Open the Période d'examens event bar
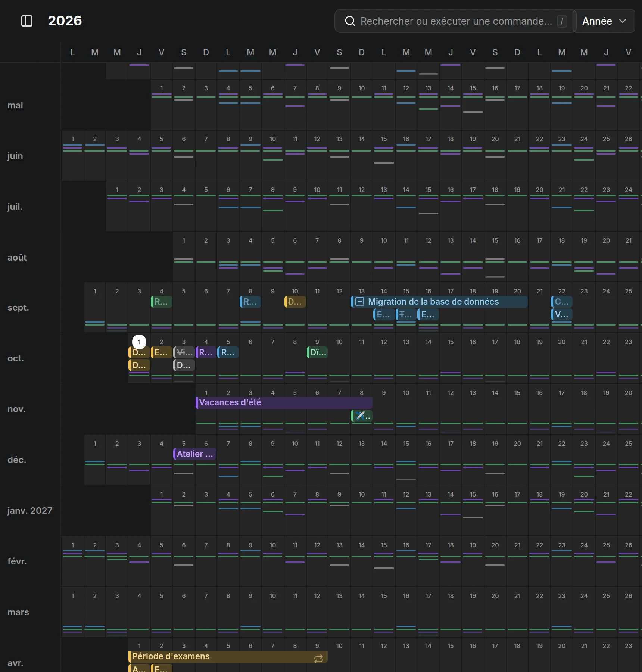 [x=228, y=657]
